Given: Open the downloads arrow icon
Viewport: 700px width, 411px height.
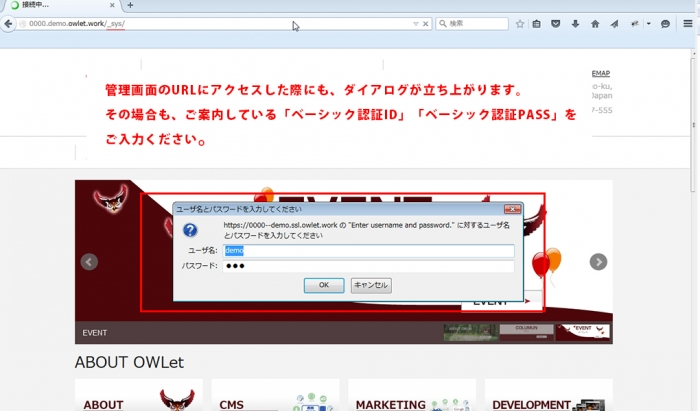Looking at the screenshot, I should (575, 24).
